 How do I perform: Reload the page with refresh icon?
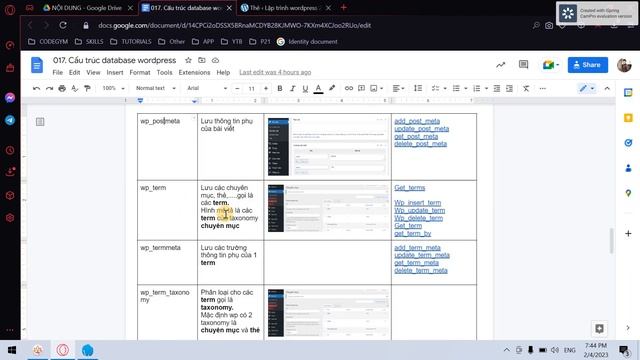(63, 25)
